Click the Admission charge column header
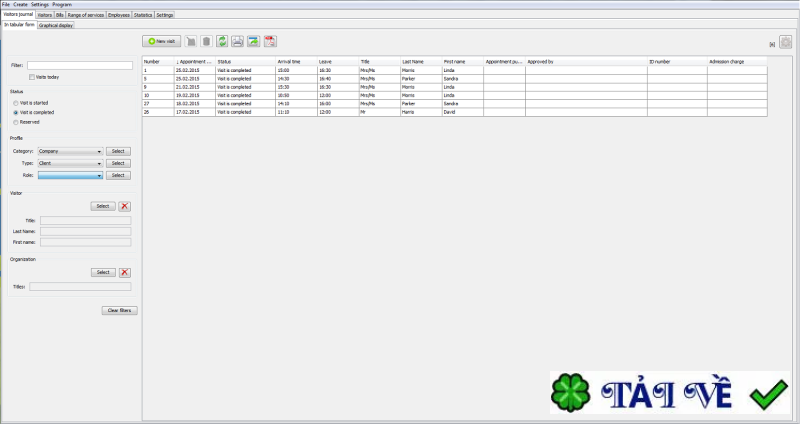The image size is (800, 424). [x=737, y=62]
